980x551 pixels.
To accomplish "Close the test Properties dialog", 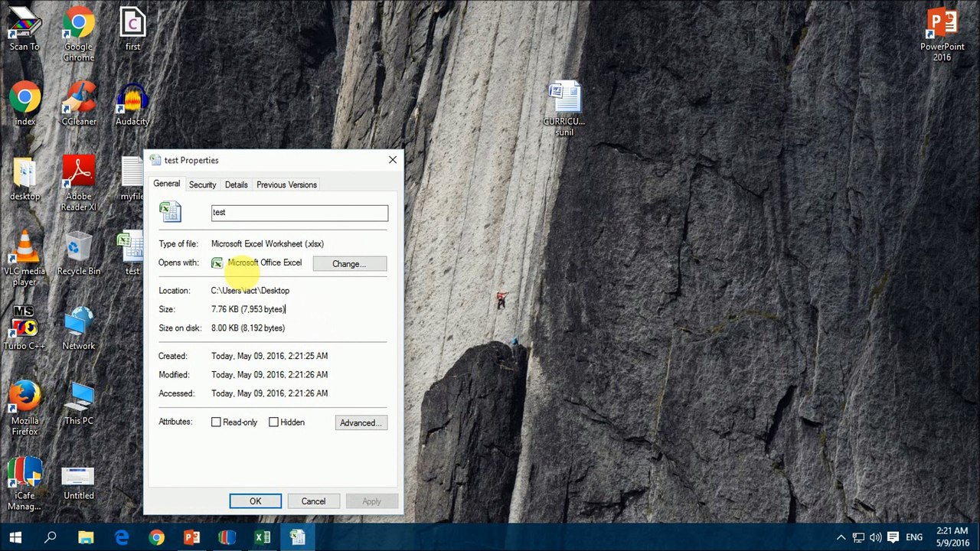I will point(393,160).
